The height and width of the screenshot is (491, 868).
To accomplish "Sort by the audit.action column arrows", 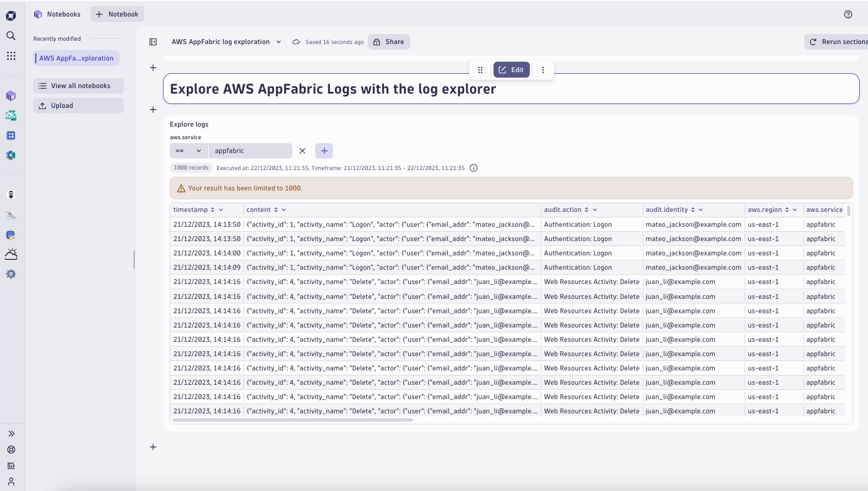I will click(587, 210).
